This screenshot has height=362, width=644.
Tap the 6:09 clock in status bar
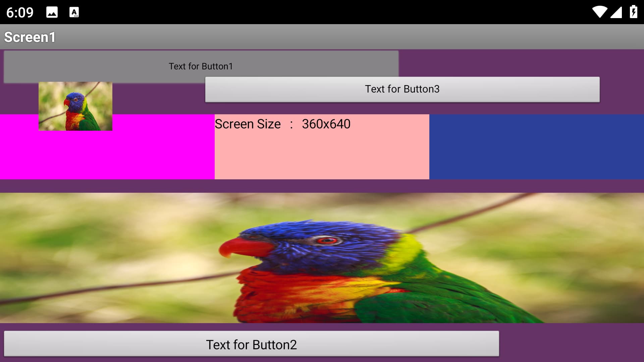[x=20, y=13]
